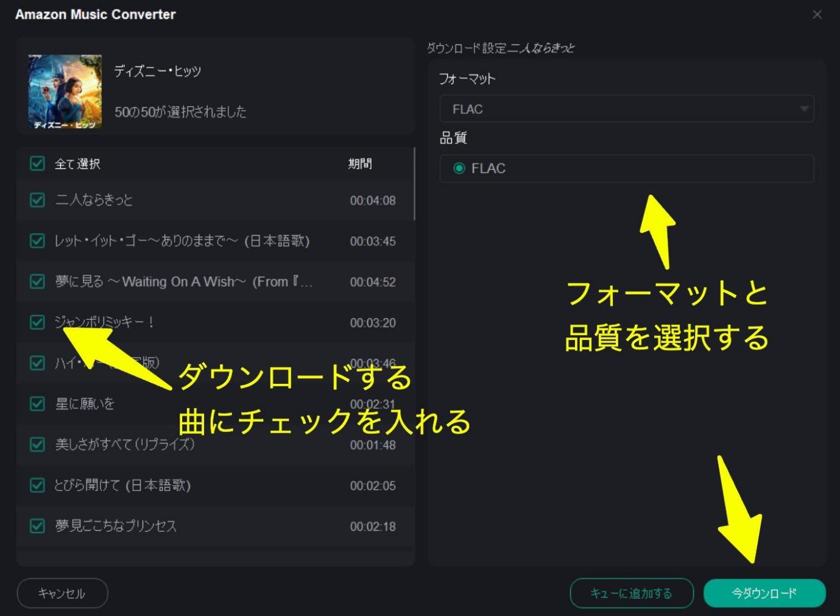
Task: Close the Amazon Music Converter dialog
Action: [x=817, y=15]
